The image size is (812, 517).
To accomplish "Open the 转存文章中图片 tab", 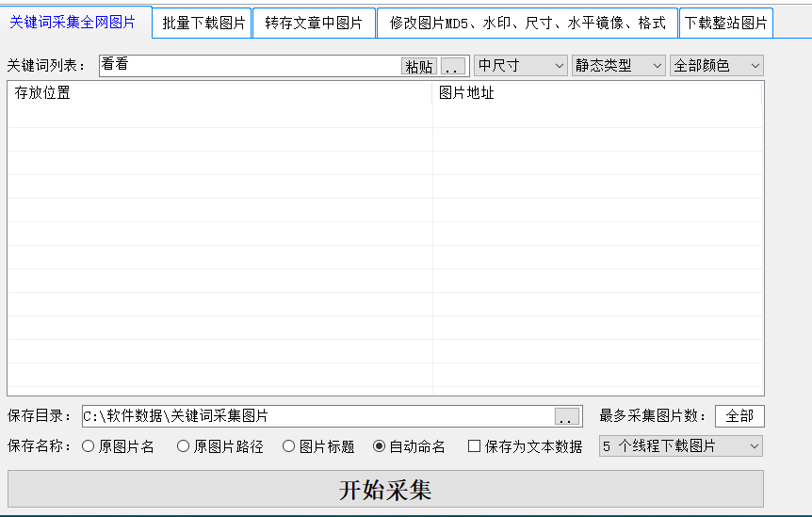I will click(314, 24).
